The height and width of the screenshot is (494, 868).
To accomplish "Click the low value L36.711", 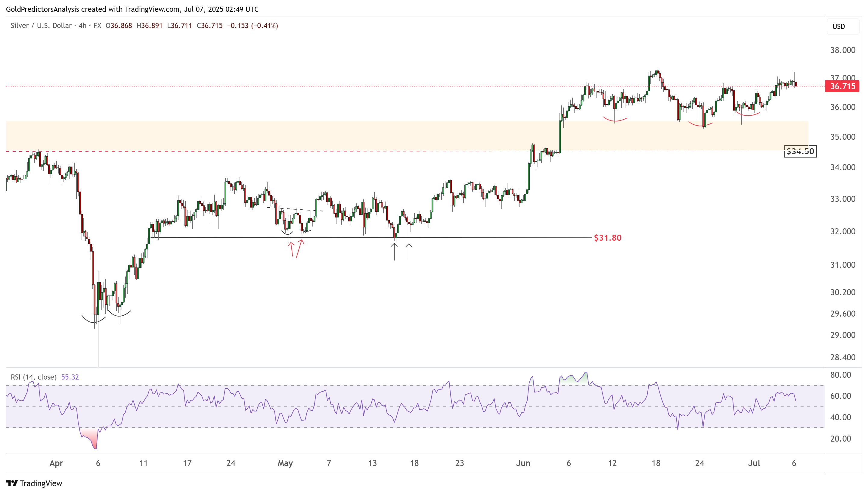I will coord(179,26).
